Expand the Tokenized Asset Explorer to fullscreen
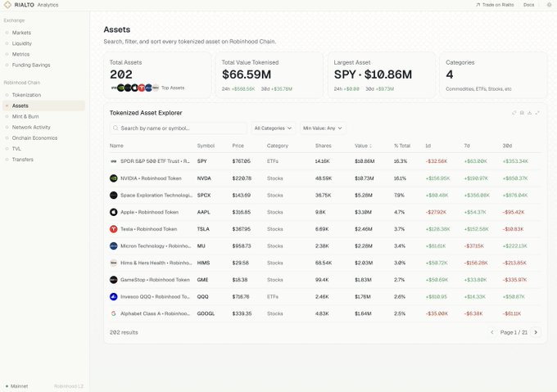The width and height of the screenshot is (557, 392). pyautogui.click(x=537, y=113)
